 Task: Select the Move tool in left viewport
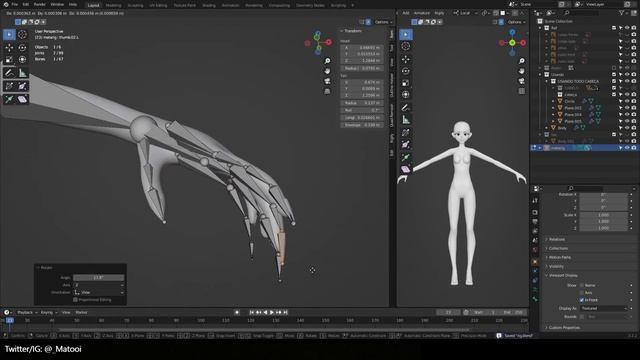click(9, 48)
